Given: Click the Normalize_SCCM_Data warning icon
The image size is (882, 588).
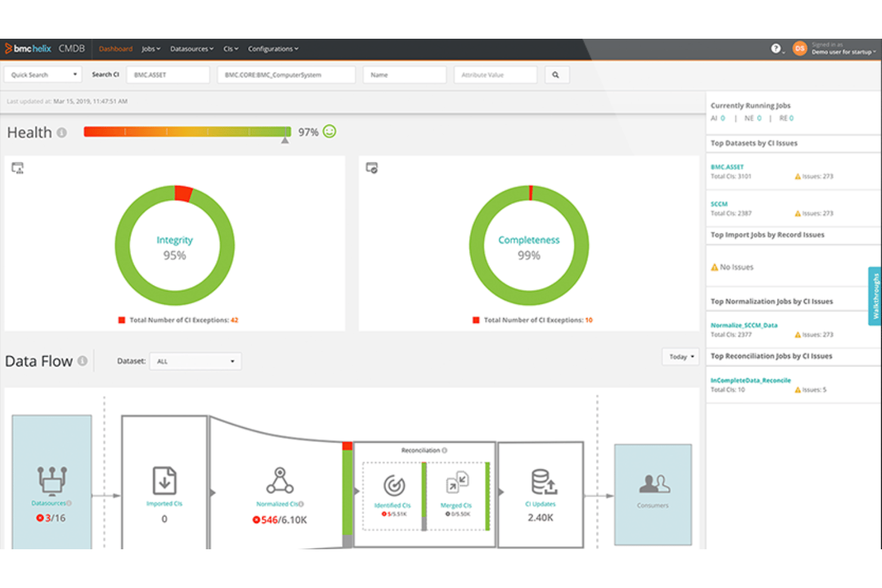Looking at the screenshot, I should coord(798,335).
